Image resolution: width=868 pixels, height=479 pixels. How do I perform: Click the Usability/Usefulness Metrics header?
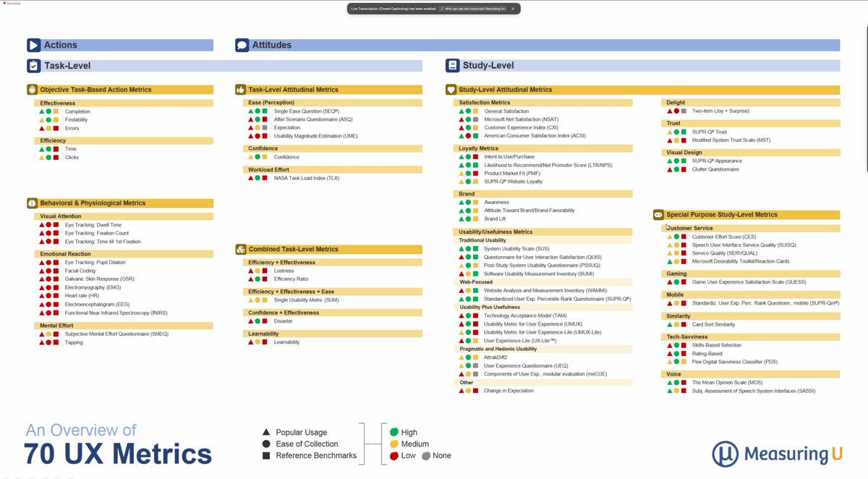(542, 232)
